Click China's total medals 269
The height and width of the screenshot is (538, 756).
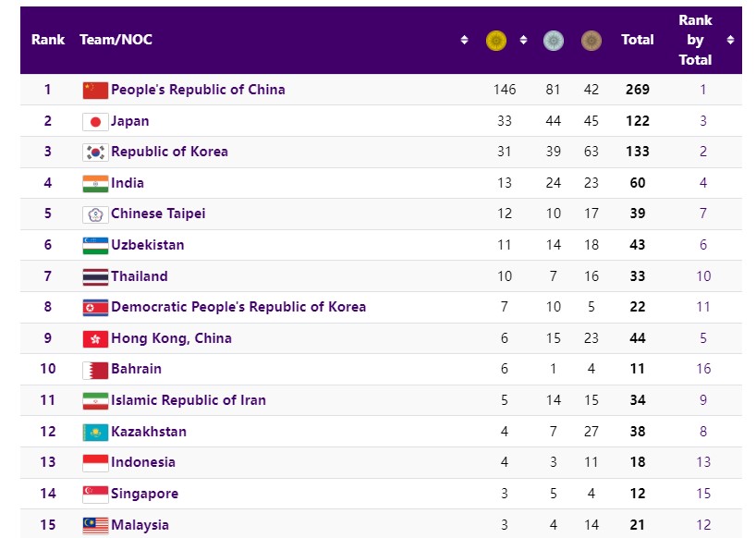coord(638,90)
